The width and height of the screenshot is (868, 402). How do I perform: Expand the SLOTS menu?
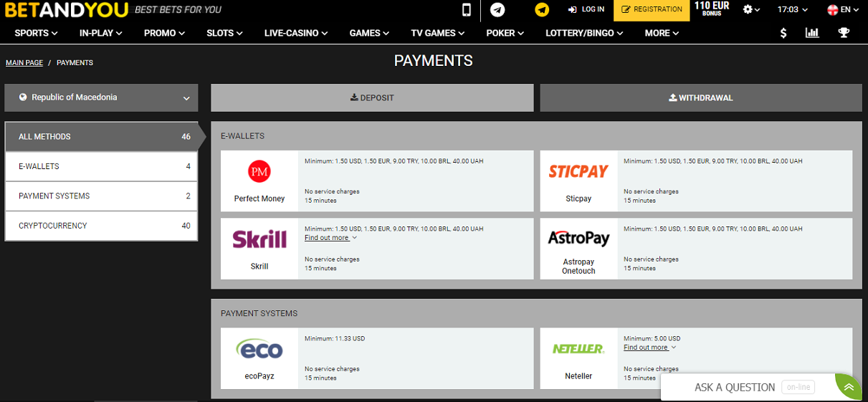tap(224, 33)
